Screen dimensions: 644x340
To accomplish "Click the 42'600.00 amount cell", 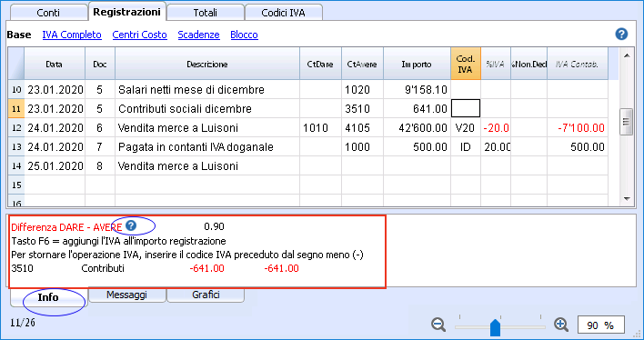I will point(417,127).
